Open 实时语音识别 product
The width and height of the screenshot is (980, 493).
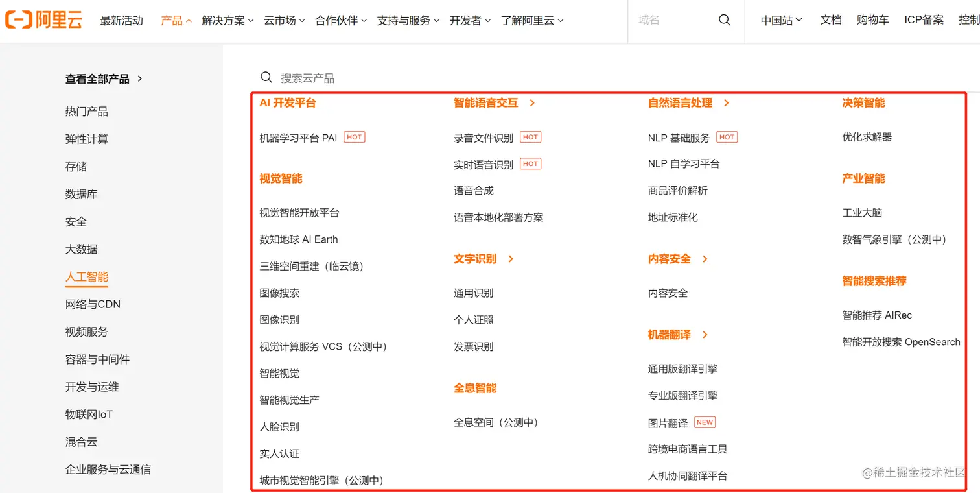click(484, 164)
